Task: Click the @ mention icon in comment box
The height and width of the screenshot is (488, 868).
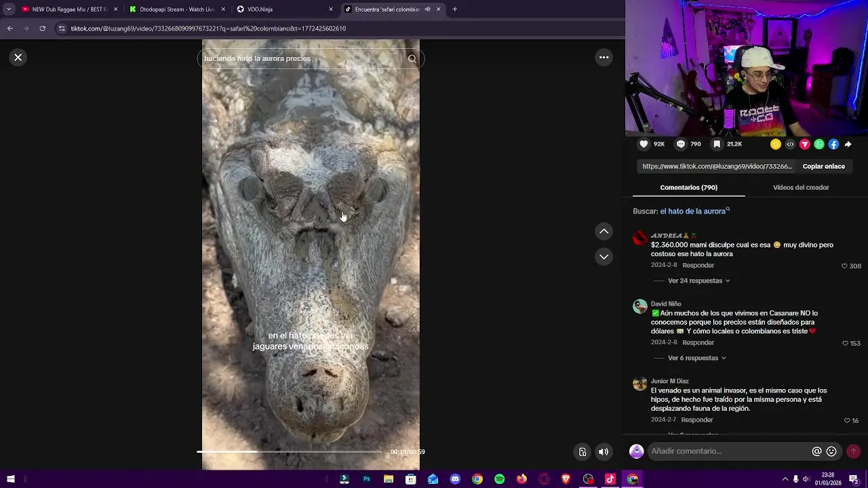Action: [816, 451]
